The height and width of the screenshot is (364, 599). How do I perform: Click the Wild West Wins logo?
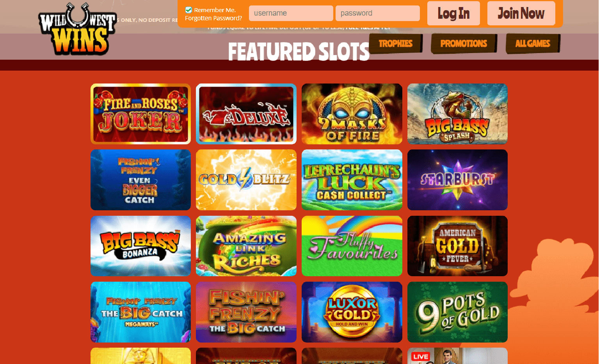77,29
